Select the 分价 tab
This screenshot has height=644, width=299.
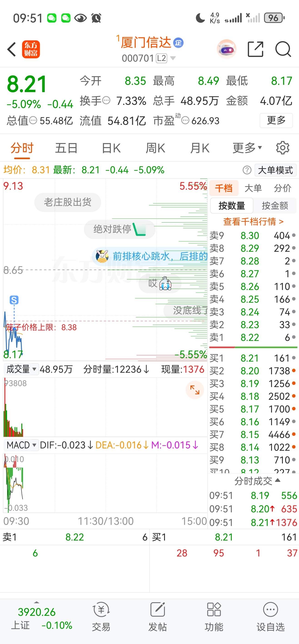point(282,188)
